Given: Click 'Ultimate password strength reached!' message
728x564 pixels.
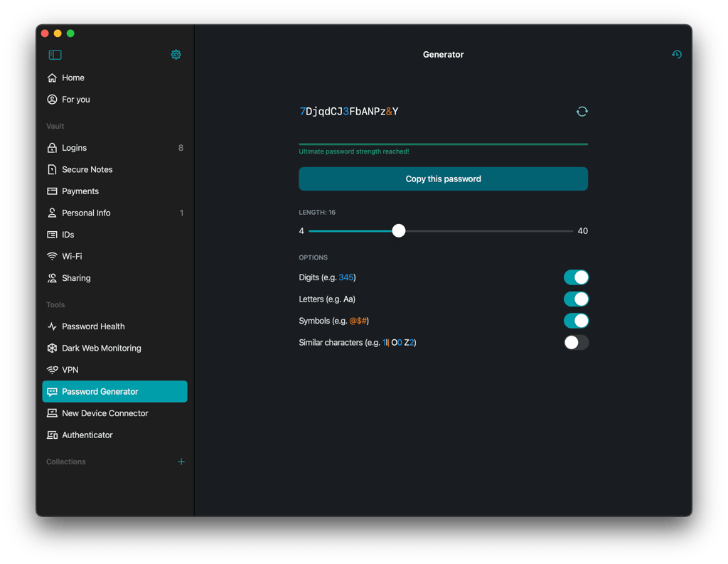Looking at the screenshot, I should coord(354,151).
